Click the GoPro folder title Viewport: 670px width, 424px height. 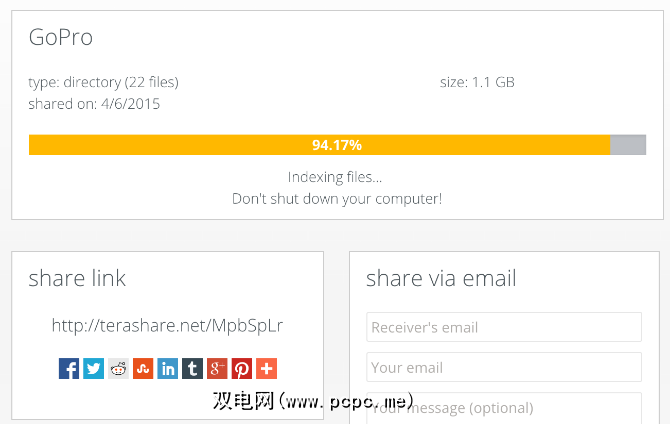pos(61,38)
